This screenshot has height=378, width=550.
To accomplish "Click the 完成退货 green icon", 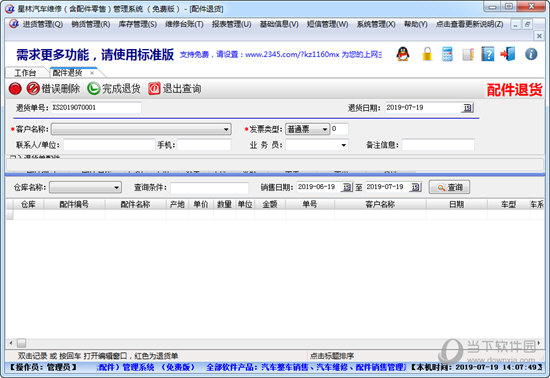I will (94, 89).
